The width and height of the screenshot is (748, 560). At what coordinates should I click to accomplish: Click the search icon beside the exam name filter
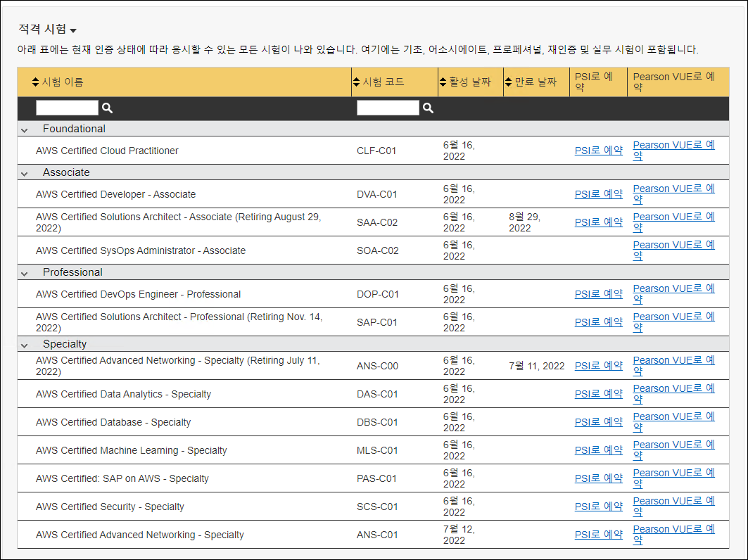[x=108, y=108]
